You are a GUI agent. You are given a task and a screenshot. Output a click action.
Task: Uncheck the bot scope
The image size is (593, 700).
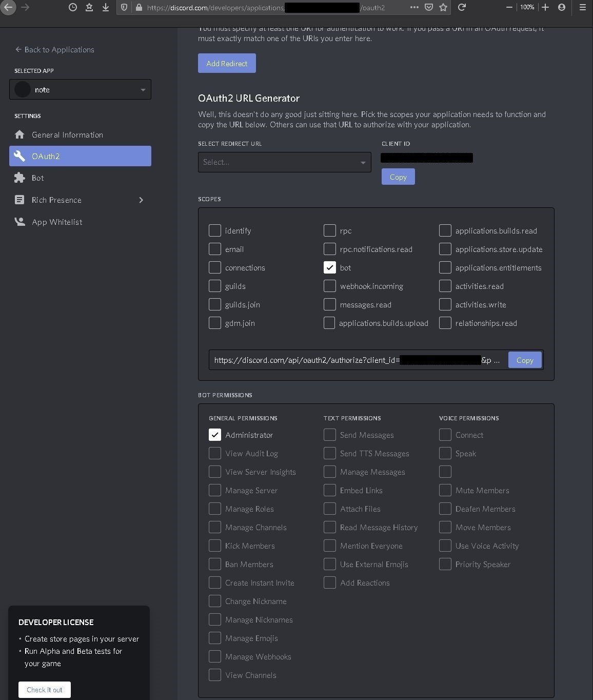point(330,267)
